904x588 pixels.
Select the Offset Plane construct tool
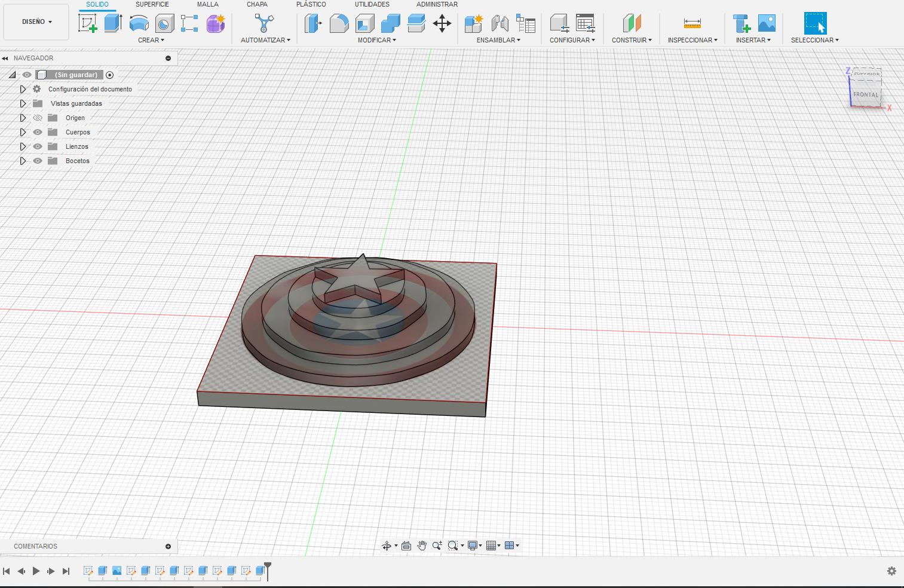(x=632, y=23)
